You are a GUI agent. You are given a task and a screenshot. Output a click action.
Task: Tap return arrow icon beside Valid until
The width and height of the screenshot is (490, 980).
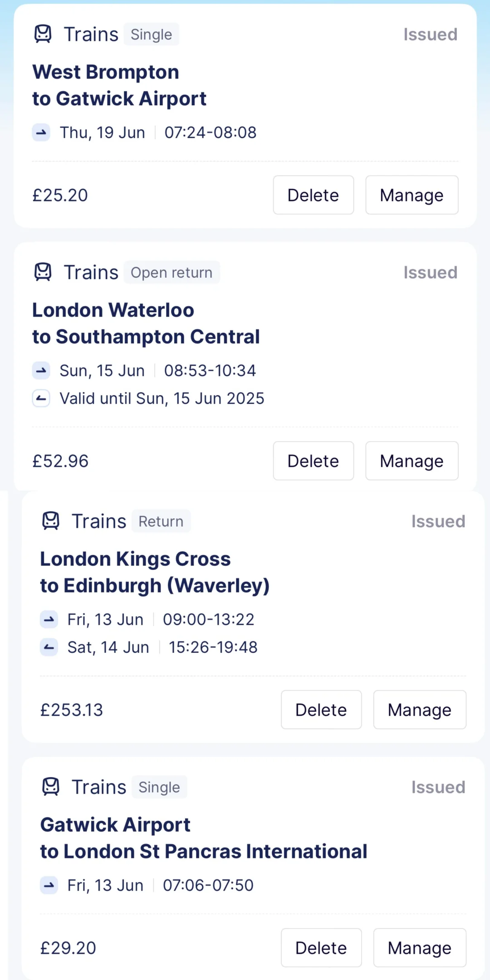pos(41,398)
